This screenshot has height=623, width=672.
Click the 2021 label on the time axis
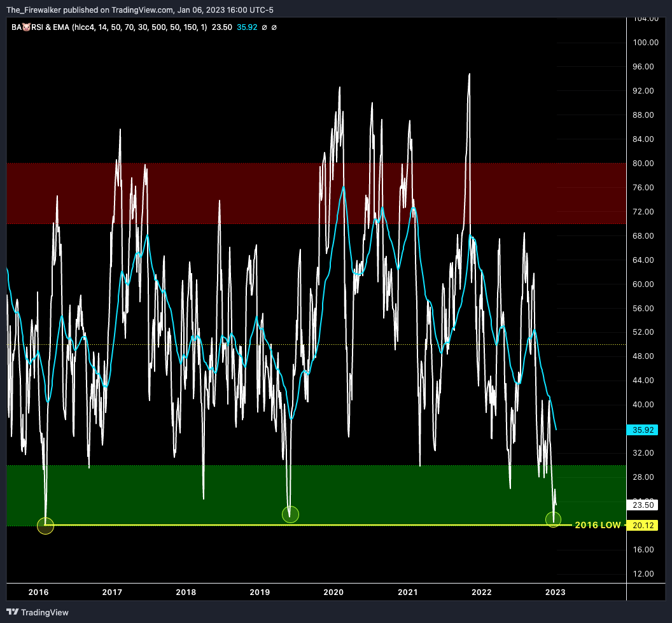pyautogui.click(x=407, y=592)
